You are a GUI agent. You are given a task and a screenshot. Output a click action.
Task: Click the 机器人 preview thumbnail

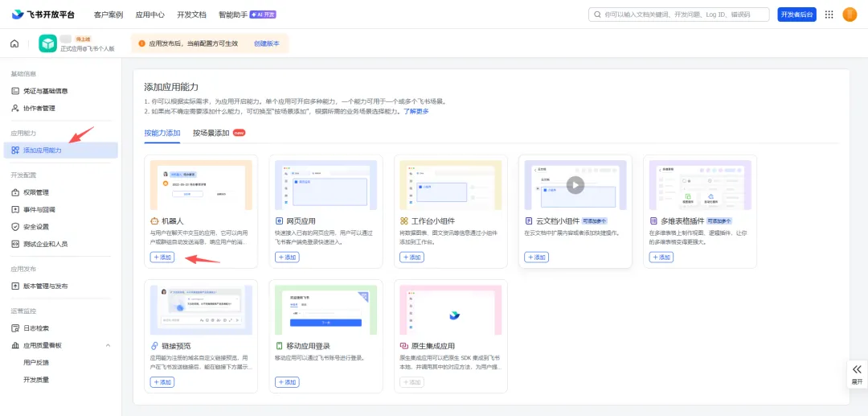tap(201, 185)
